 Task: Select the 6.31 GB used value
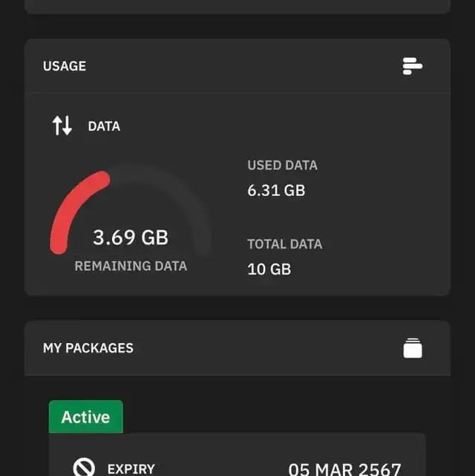click(x=276, y=190)
